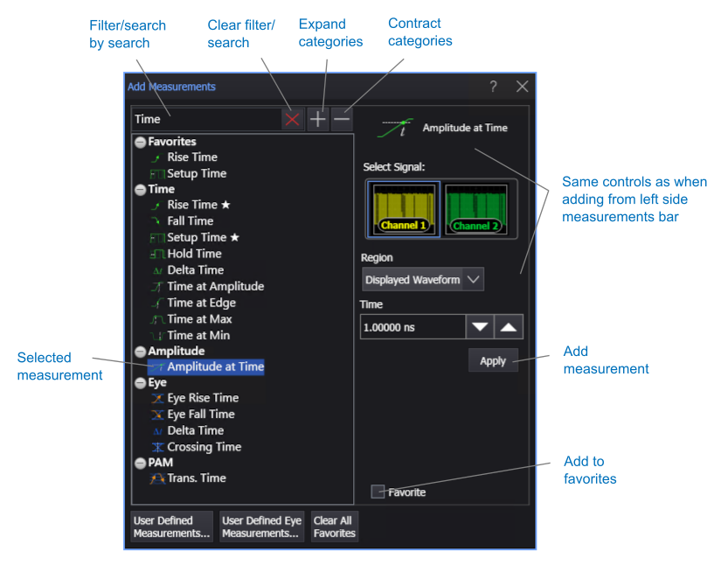Enable the Favorite checkbox
Screen dimensions: 728x572
click(x=378, y=492)
